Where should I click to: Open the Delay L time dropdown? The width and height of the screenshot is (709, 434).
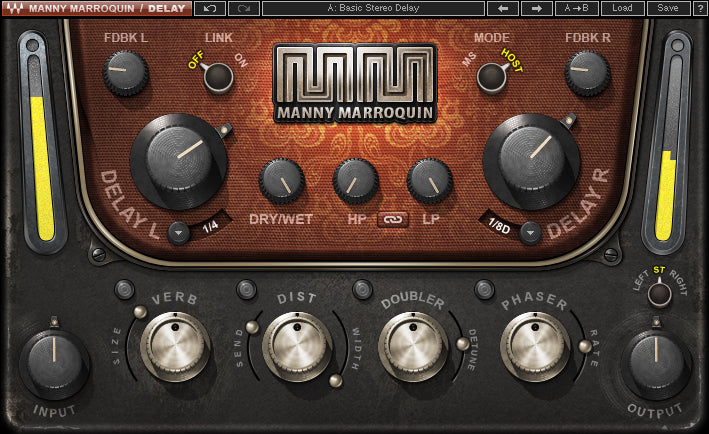click(x=178, y=230)
